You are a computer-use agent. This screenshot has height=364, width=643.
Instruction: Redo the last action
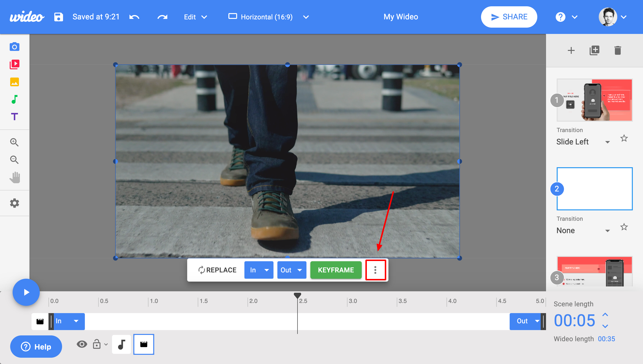162,17
